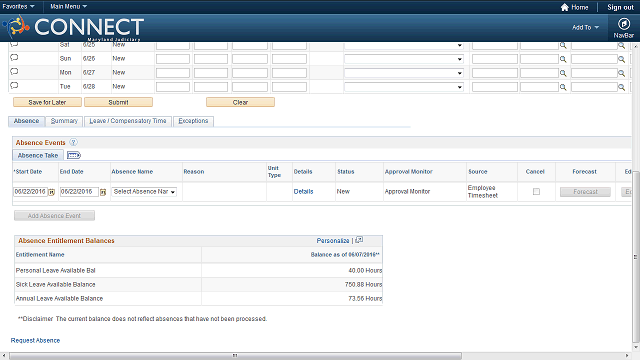Open Select Absence Name dropdown
Viewport: 640px width, 360px height.
(144, 191)
